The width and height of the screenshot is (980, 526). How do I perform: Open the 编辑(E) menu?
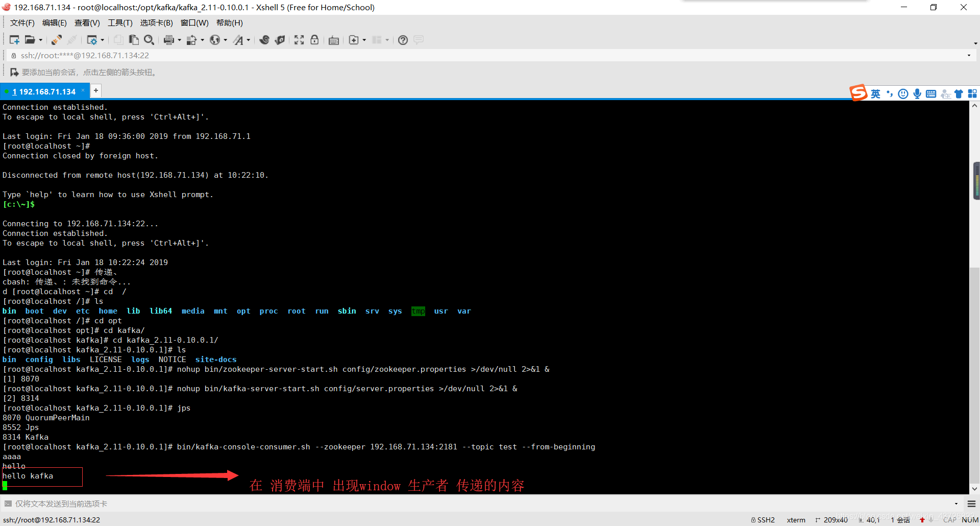54,22
